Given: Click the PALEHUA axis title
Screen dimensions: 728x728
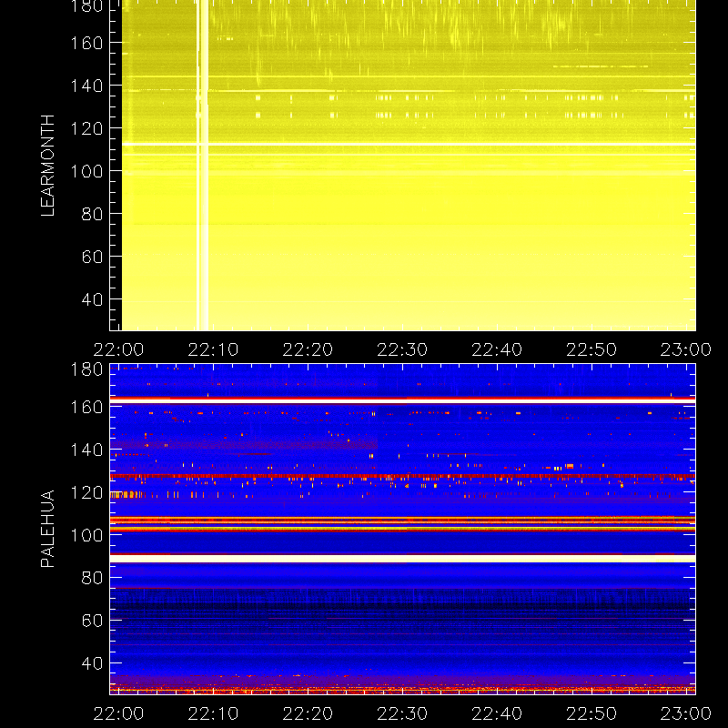Looking at the screenshot, I should [x=48, y=529].
